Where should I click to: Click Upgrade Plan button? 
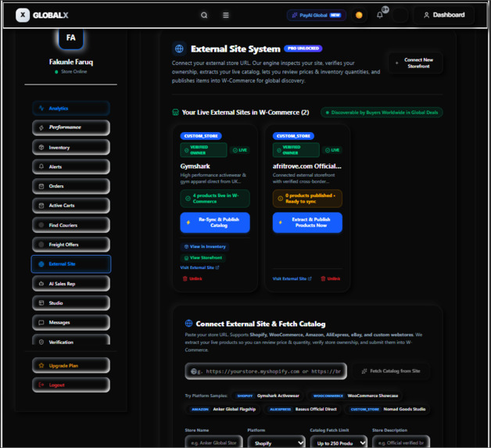[71, 365]
